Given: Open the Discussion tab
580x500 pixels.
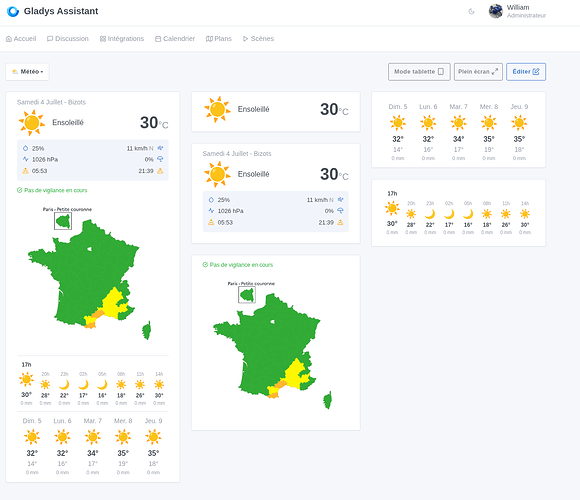Looking at the screenshot, I should coord(68,39).
